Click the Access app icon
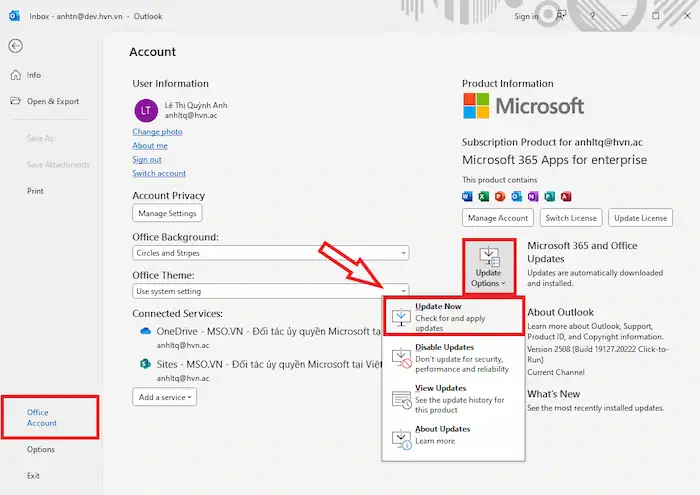700x495 pixels. 566,196
